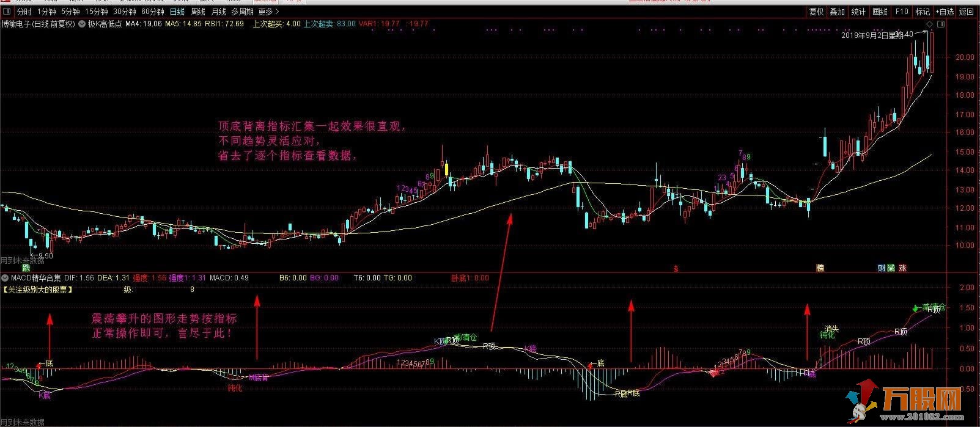980x427 pixels.
Task: Click the 强度: 1.56 readout
Action: pos(150,278)
